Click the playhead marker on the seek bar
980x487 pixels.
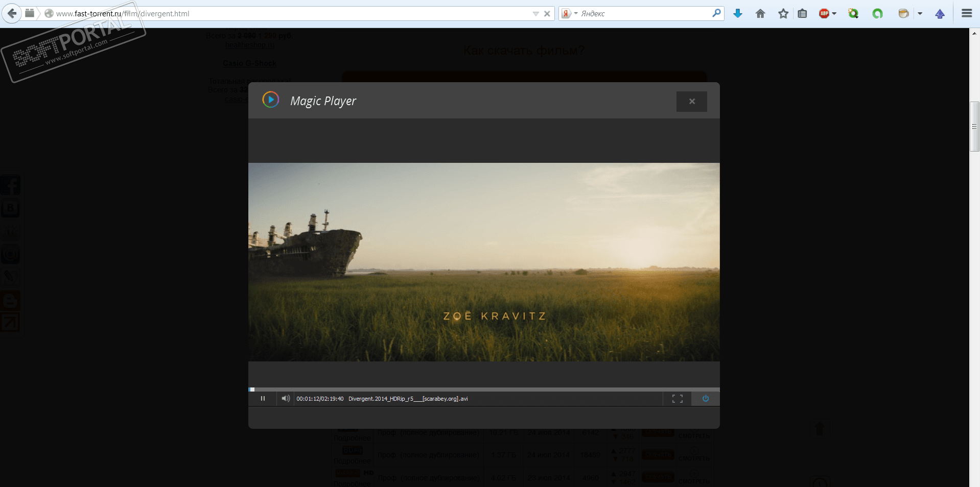tap(252, 389)
